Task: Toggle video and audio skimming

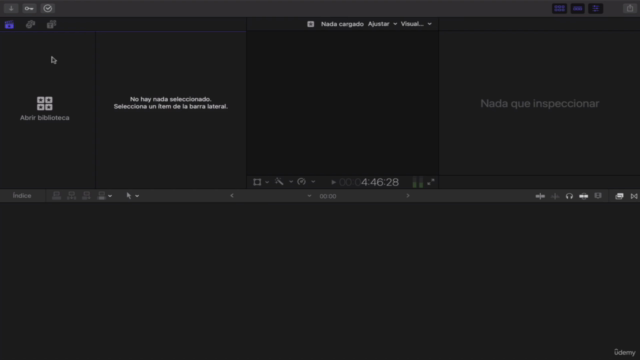Action: [540, 196]
